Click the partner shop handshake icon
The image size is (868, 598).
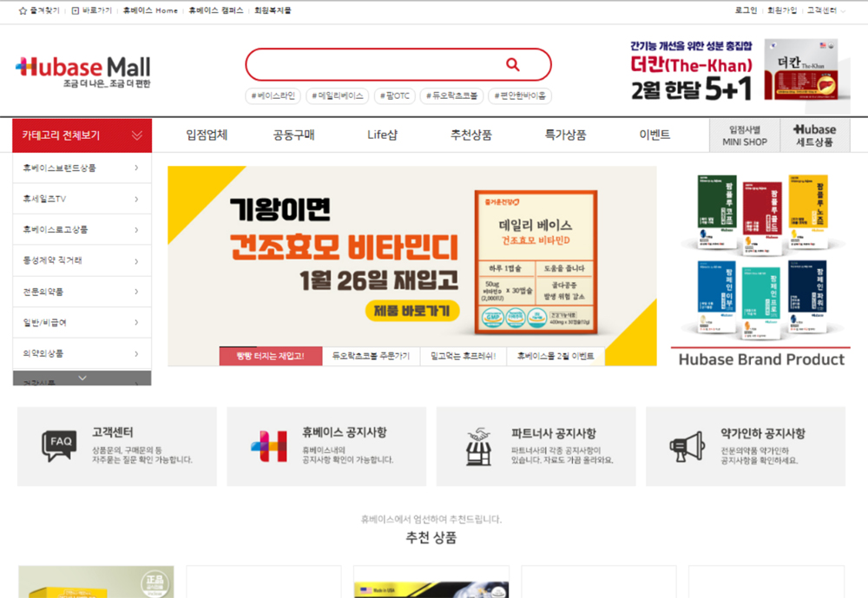[x=478, y=446]
